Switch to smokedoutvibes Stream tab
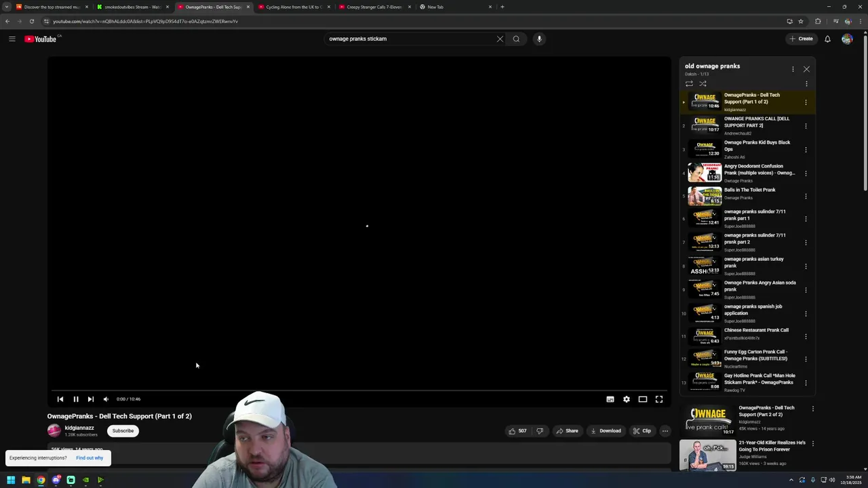Viewport: 868px width, 488px height. coord(132,7)
